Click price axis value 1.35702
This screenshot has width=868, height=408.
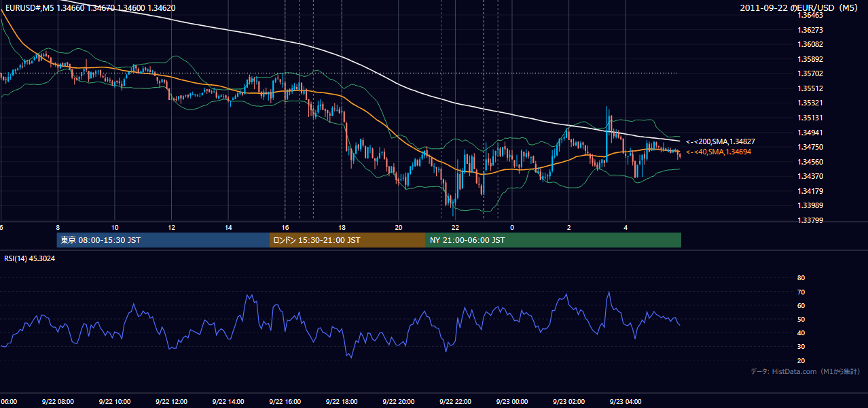coord(810,73)
